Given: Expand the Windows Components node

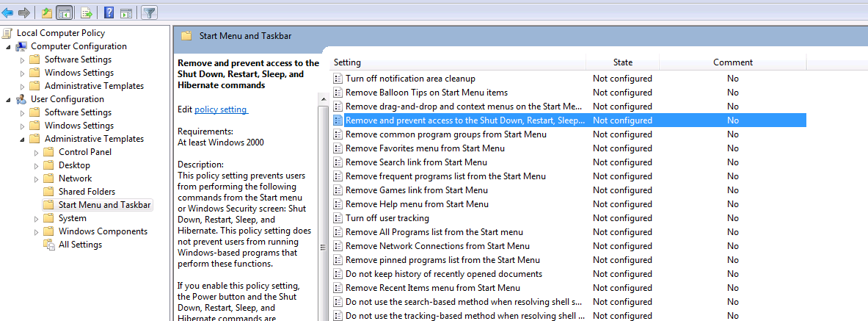Looking at the screenshot, I should [37, 231].
